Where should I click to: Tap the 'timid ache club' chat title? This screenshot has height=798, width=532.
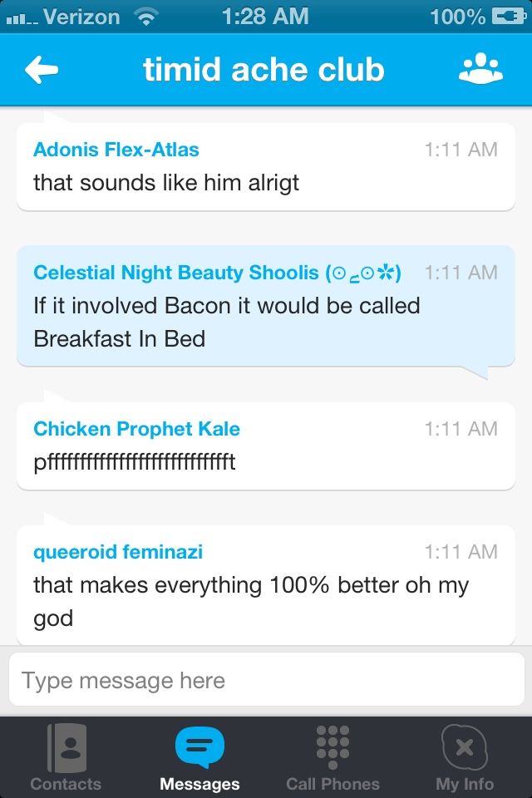click(264, 71)
